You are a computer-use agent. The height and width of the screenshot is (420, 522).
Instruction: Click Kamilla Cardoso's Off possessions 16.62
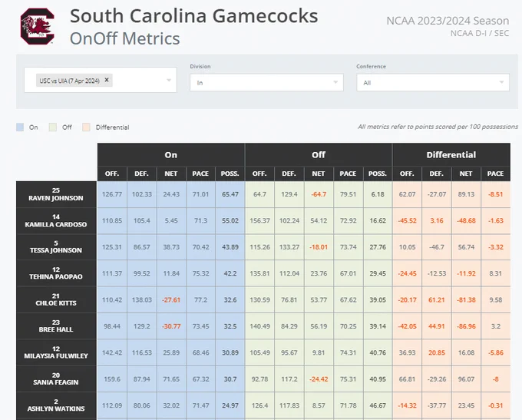point(378,220)
